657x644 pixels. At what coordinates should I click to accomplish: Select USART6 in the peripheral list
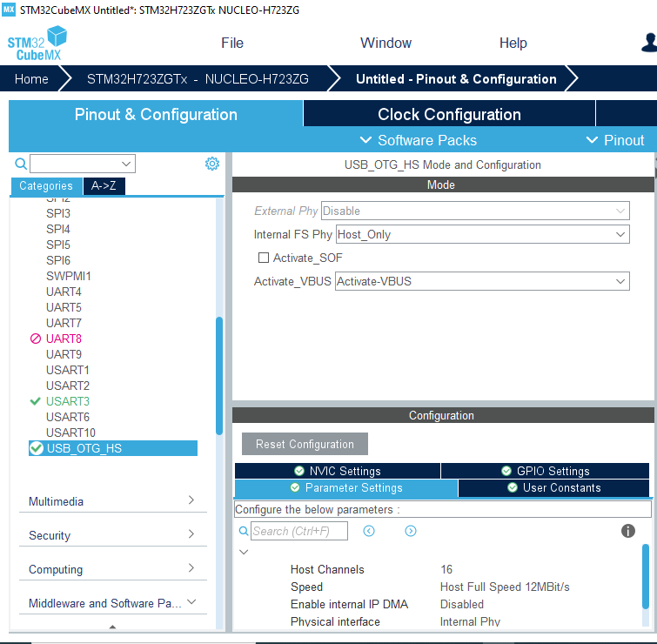pos(68,417)
